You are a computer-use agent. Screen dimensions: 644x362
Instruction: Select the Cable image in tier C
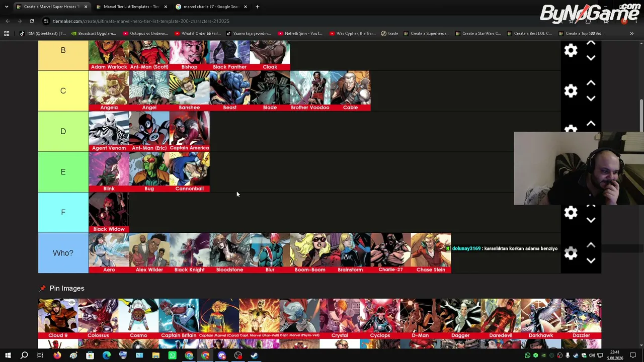point(350,91)
